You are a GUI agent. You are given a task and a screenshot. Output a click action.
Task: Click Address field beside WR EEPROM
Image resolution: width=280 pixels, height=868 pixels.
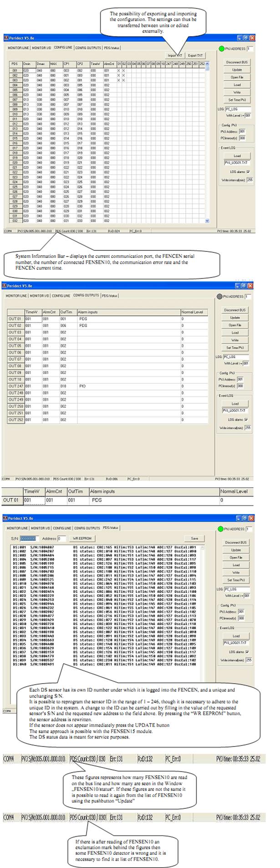61,538
